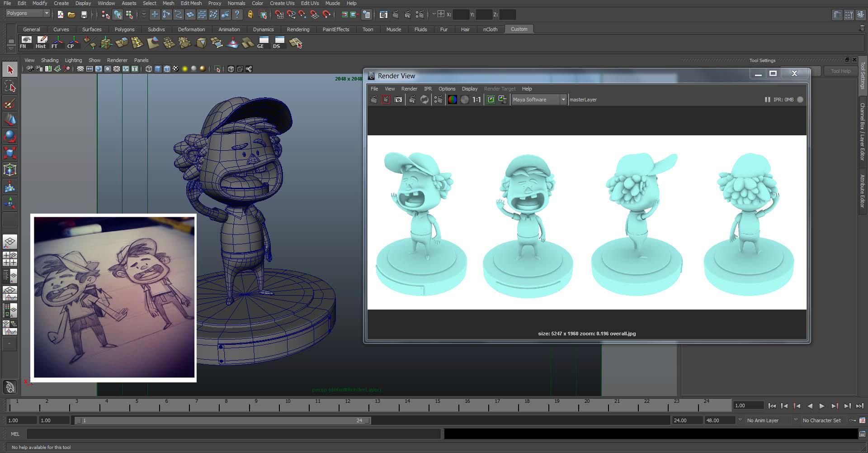Click the Tool Help button
This screenshot has width=868, height=453.
(x=840, y=71)
